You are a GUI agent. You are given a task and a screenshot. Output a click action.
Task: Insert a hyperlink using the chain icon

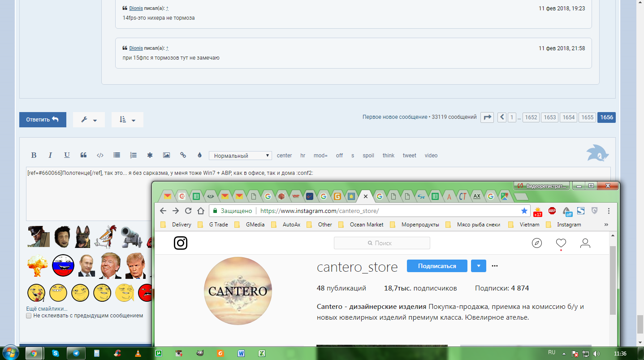(183, 155)
